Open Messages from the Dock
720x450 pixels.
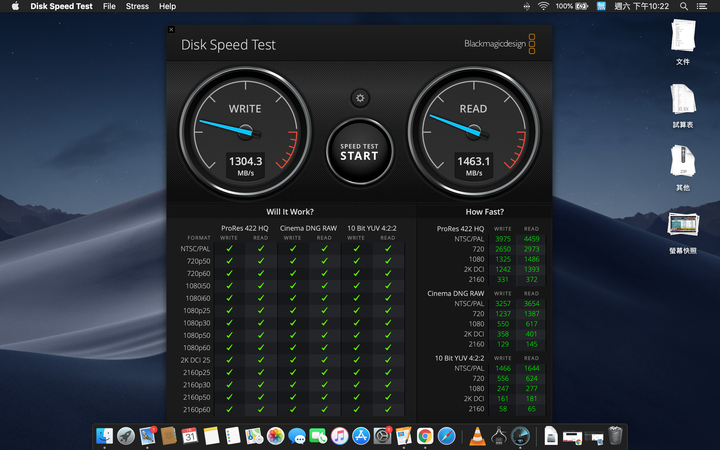(297, 436)
